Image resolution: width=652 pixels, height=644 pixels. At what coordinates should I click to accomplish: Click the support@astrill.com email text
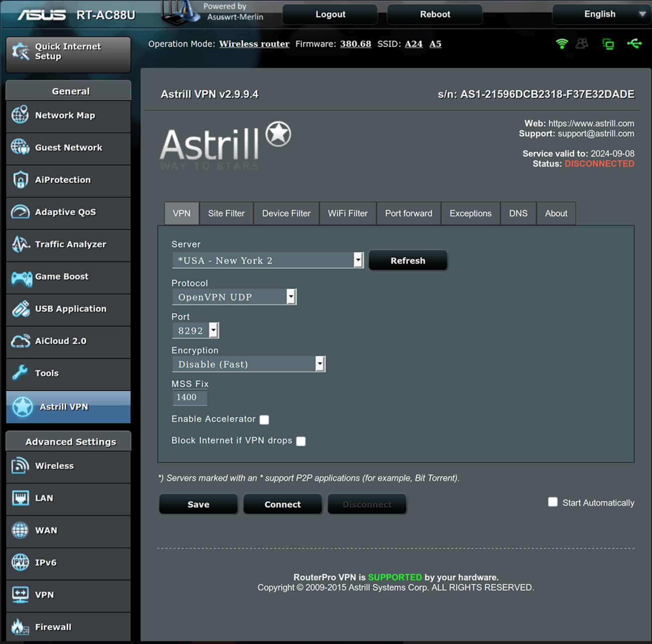(596, 134)
